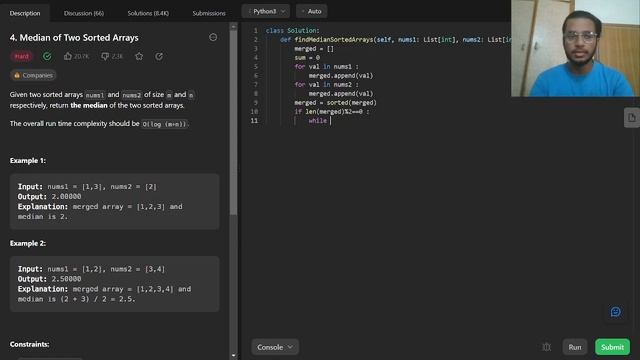This screenshot has width=640, height=360.
Task: Place cursor after 'while' on line 11
Action: pyautogui.click(x=330, y=121)
